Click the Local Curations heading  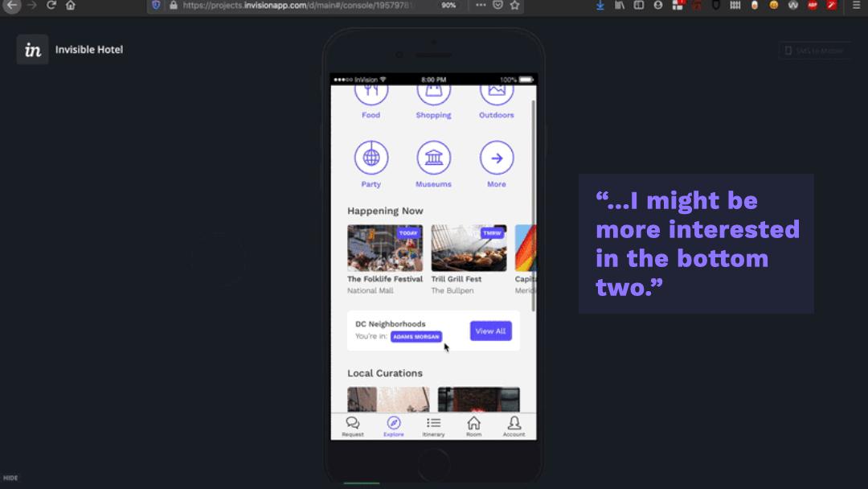(385, 373)
